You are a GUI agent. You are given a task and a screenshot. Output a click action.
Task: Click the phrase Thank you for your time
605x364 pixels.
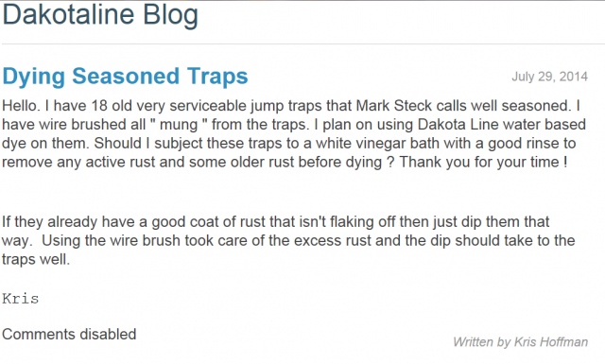479,162
